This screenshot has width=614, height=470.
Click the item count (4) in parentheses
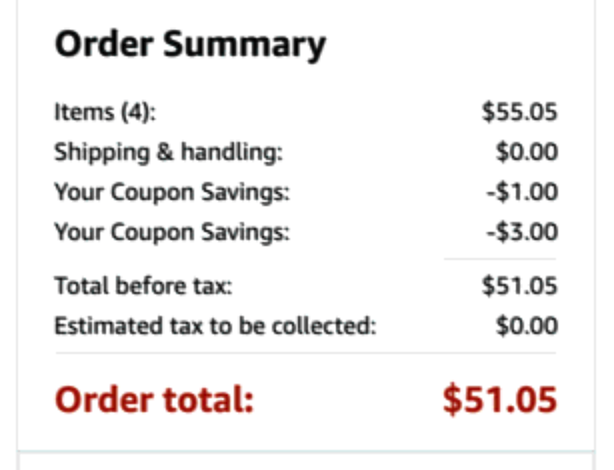pos(134,113)
